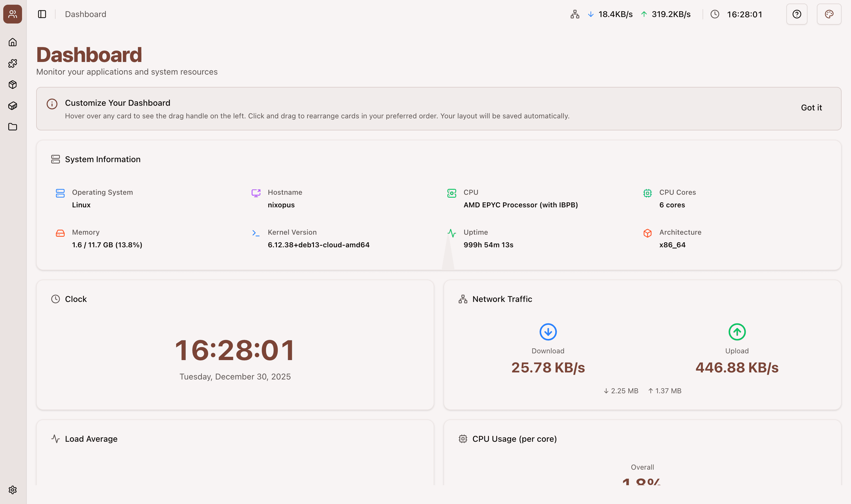Open help via the question mark icon
The image size is (851, 504).
click(x=797, y=14)
